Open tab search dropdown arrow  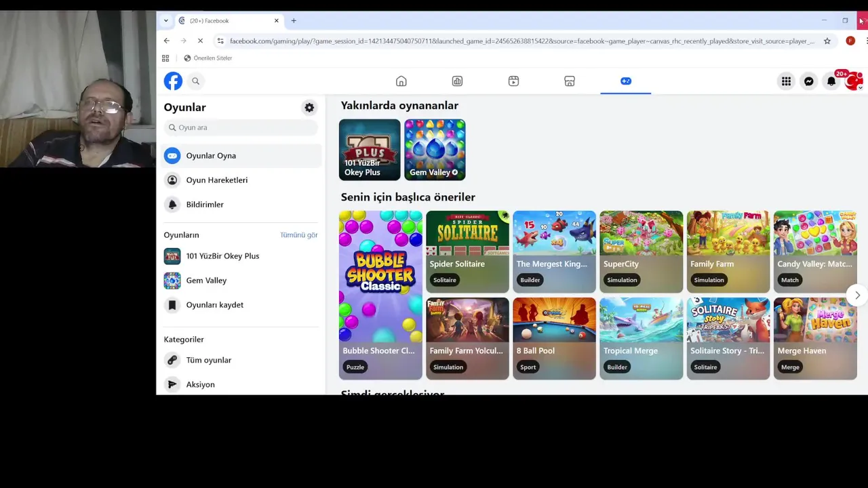click(165, 20)
